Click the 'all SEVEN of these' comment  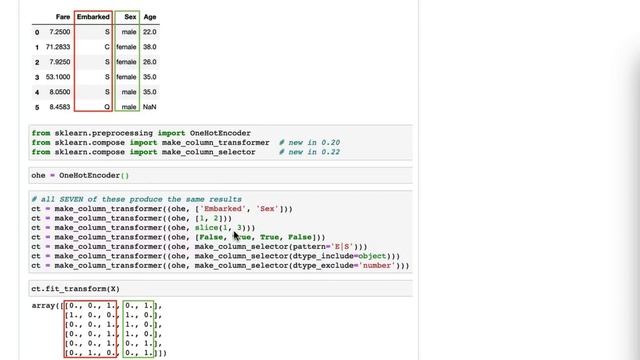136,199
